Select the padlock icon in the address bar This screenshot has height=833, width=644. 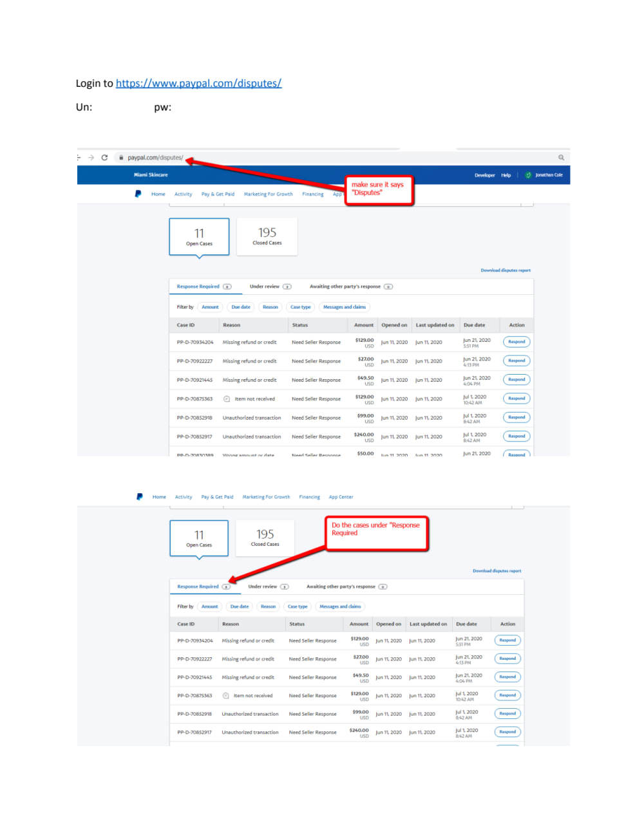121,157
